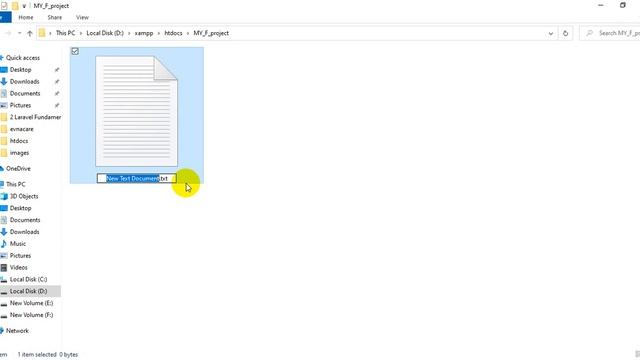Open Desktop under This PC

coord(20,208)
